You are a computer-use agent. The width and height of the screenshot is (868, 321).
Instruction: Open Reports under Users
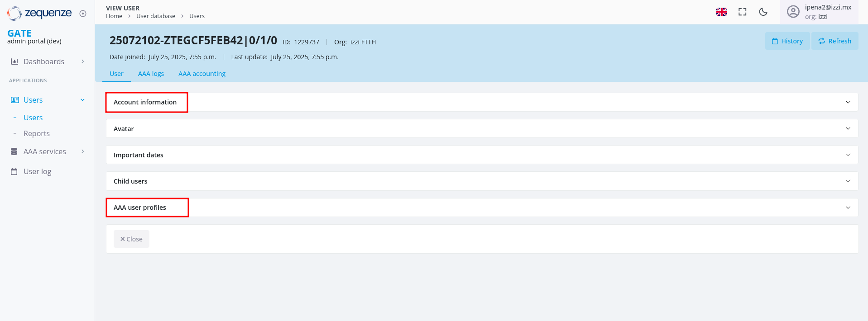click(x=37, y=133)
